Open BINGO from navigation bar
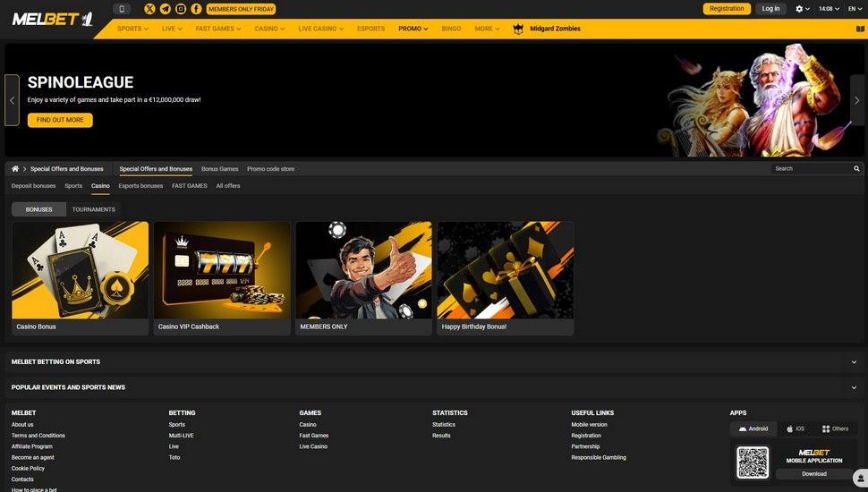Image resolution: width=868 pixels, height=492 pixels. coord(451,29)
